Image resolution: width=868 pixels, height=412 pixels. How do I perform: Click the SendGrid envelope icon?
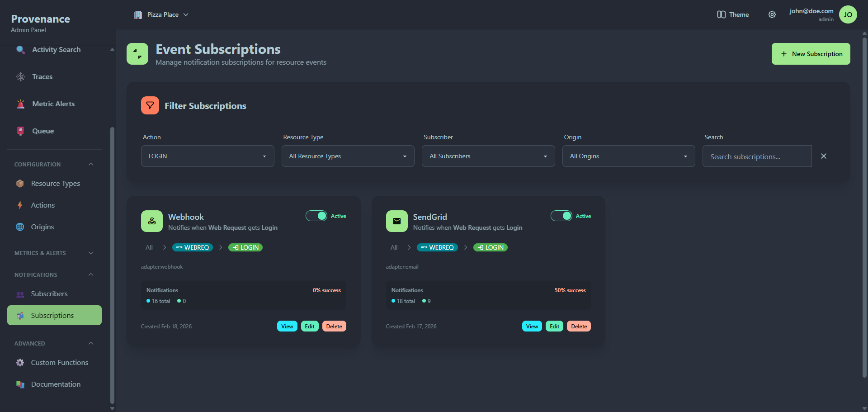coord(396,221)
